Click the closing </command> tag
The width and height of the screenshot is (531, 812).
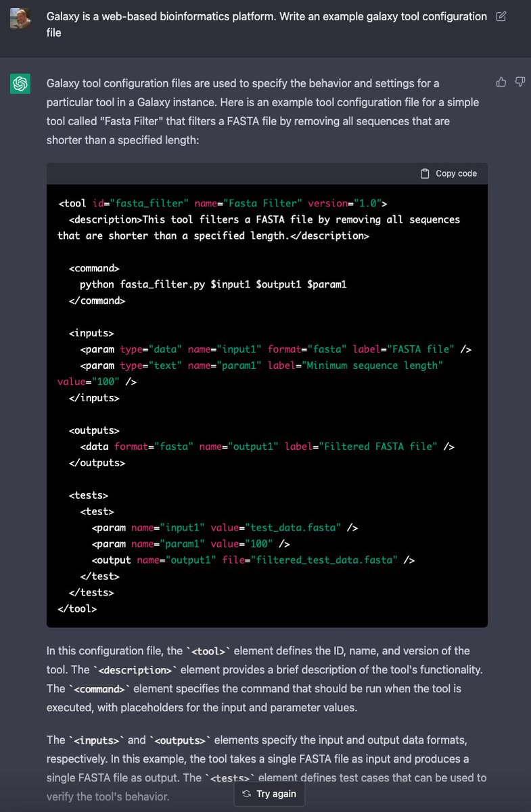pyautogui.click(x=97, y=301)
